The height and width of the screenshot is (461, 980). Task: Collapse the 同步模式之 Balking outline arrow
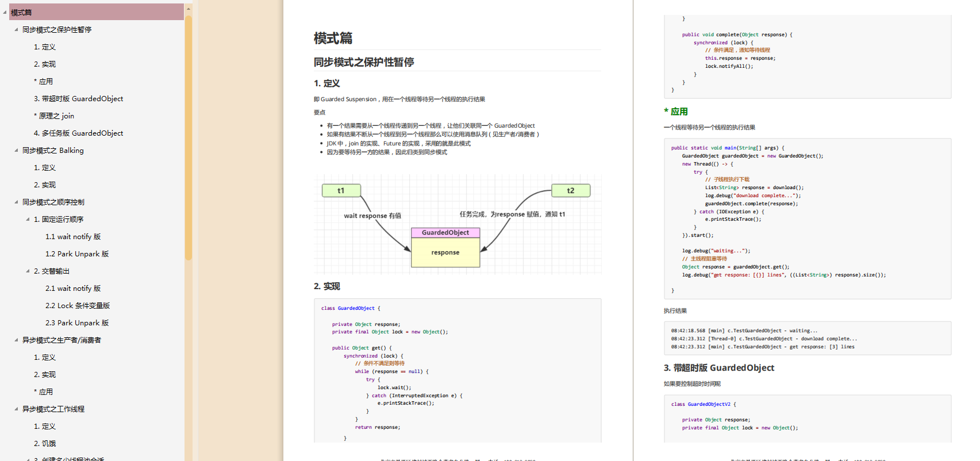tap(16, 150)
